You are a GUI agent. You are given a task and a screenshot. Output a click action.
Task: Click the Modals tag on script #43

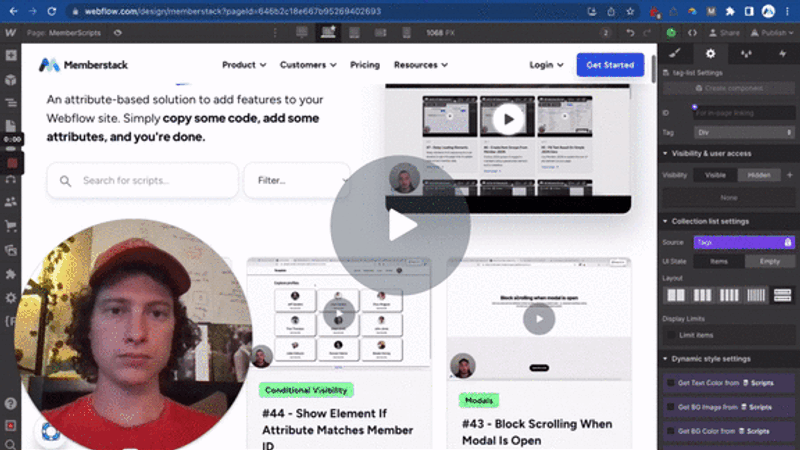pyautogui.click(x=479, y=401)
